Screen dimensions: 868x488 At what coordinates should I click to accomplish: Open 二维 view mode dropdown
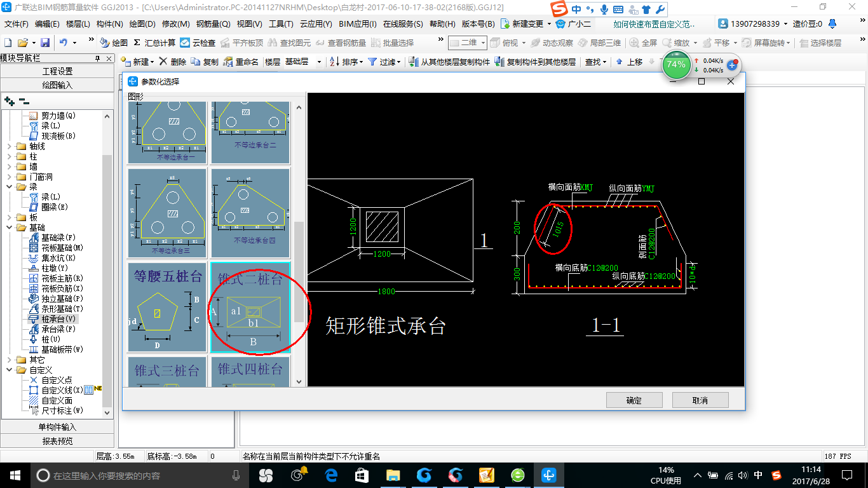pos(483,43)
